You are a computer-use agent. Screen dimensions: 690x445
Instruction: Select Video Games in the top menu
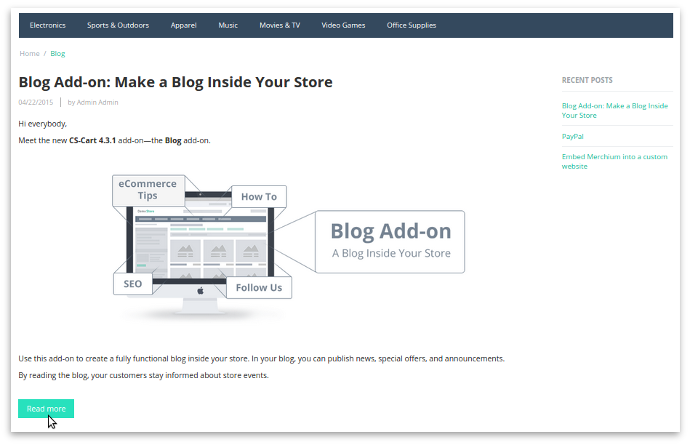(343, 25)
